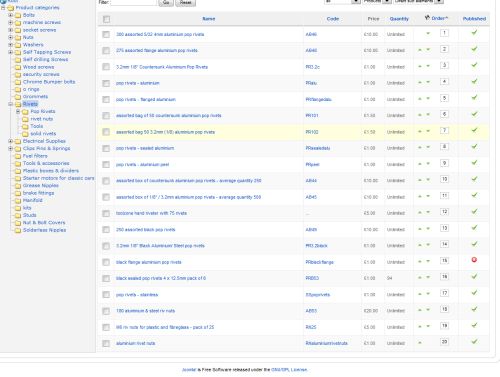
Task: Sort table by Quantity column header
Action: (x=399, y=19)
